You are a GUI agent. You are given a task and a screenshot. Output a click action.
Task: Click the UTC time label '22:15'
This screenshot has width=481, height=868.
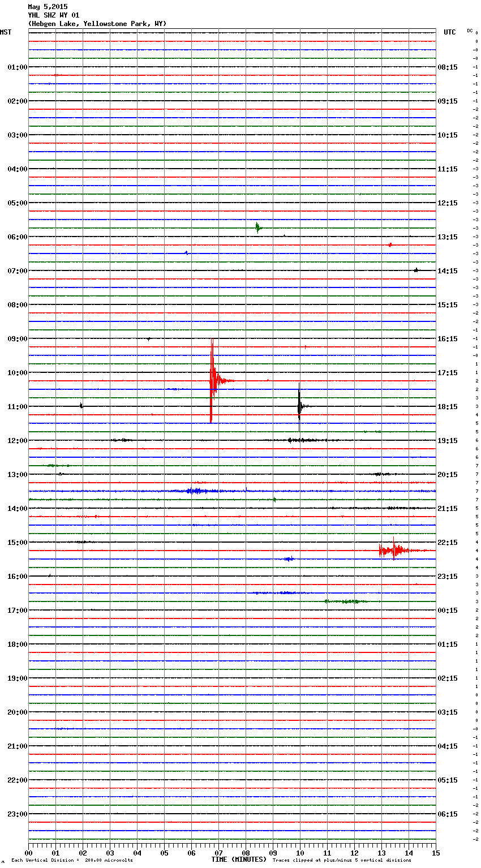(x=448, y=543)
